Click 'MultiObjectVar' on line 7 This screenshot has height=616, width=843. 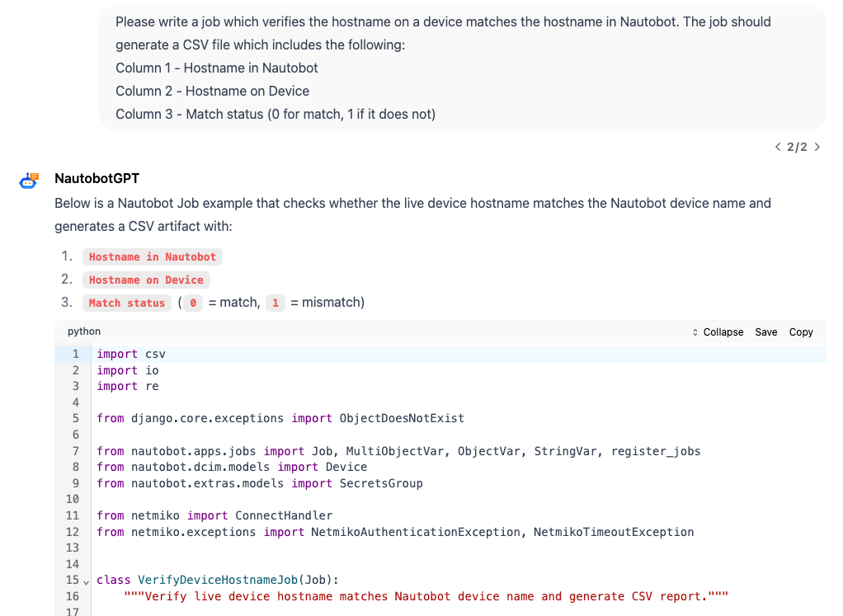pyautogui.click(x=396, y=452)
